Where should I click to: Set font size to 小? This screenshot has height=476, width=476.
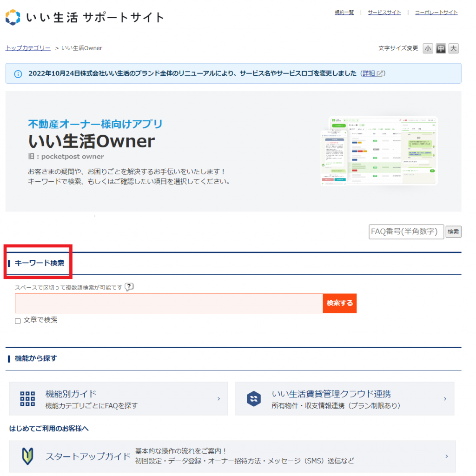pos(428,48)
